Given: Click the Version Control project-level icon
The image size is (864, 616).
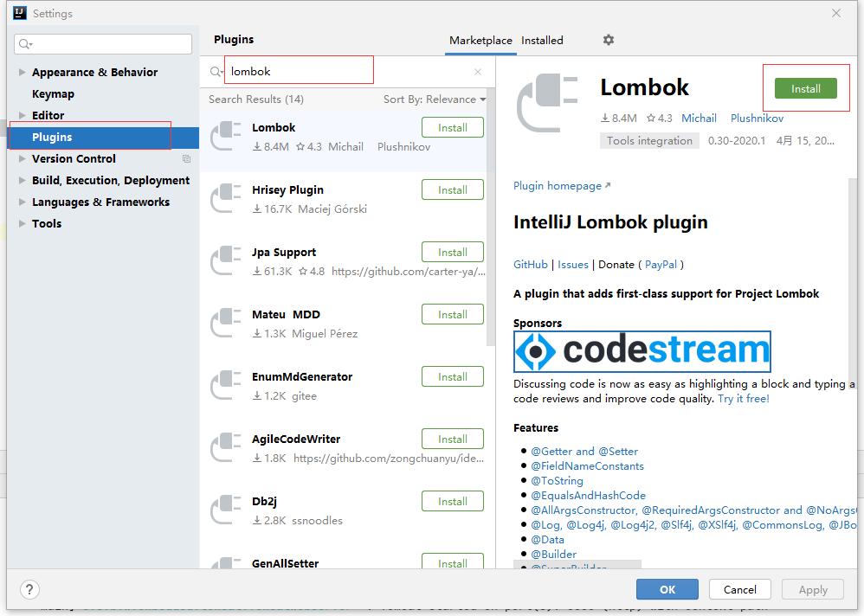Looking at the screenshot, I should [x=186, y=158].
